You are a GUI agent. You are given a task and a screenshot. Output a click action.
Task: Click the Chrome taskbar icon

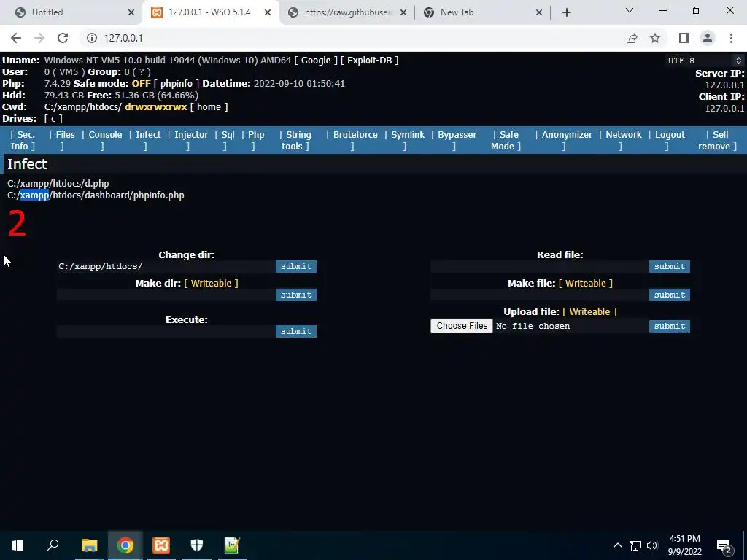click(125, 545)
